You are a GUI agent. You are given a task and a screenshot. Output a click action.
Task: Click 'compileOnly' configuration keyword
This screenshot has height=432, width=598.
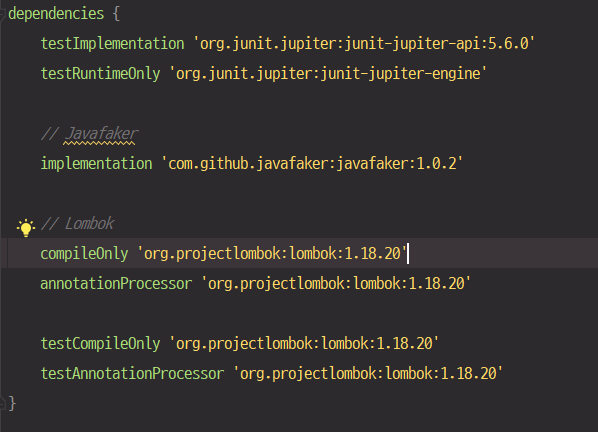[84, 254]
